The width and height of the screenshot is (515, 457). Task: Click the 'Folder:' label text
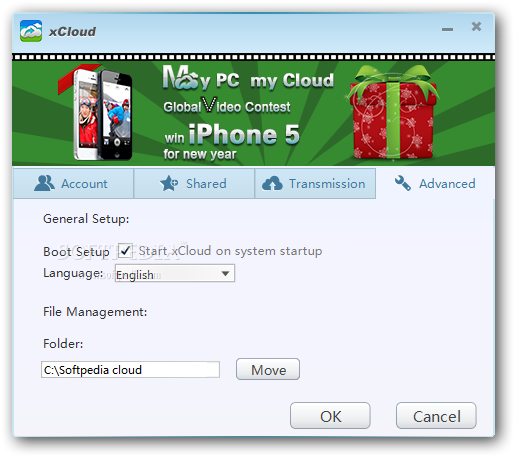point(63,343)
